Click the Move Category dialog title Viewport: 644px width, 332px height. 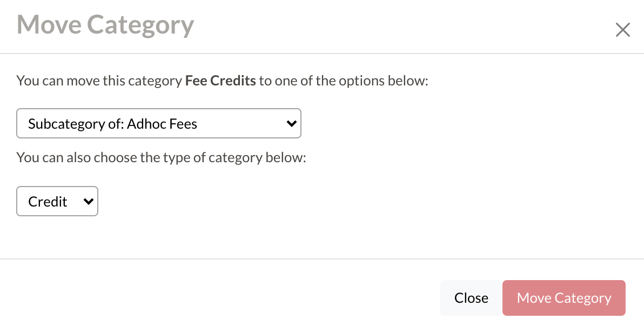coord(105,24)
